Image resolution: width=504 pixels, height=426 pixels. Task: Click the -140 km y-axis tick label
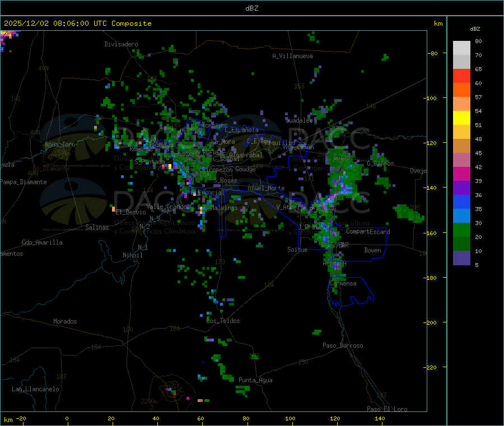[x=430, y=188]
